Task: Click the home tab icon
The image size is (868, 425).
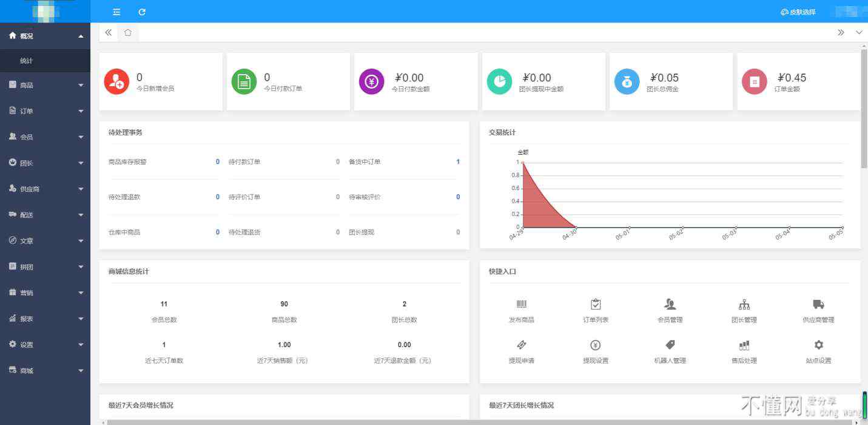Action: pos(128,33)
